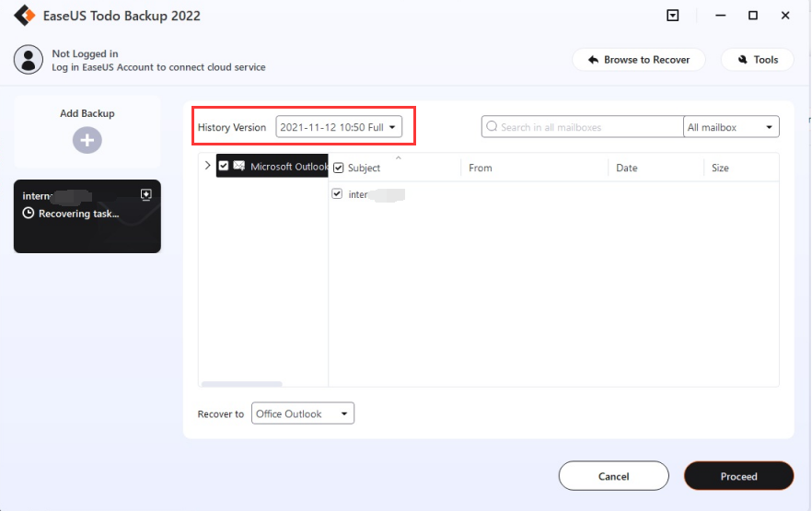Image resolution: width=812 pixels, height=511 pixels.
Task: Click the clock icon beside Recovering task
Action: (x=29, y=214)
